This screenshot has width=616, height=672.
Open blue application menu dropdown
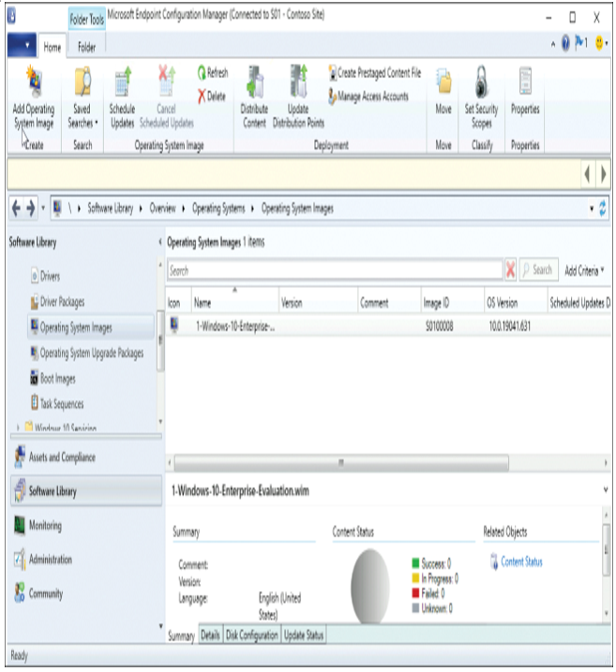coord(21,44)
